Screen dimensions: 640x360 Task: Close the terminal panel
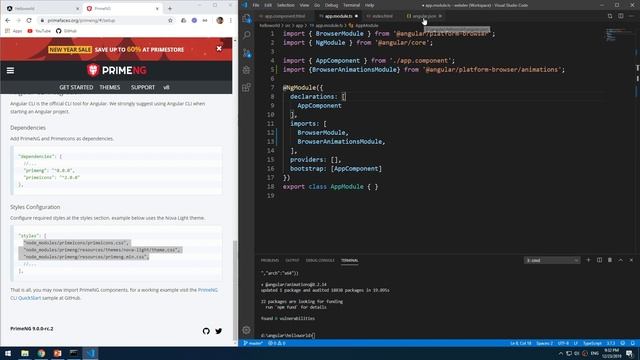point(631,260)
